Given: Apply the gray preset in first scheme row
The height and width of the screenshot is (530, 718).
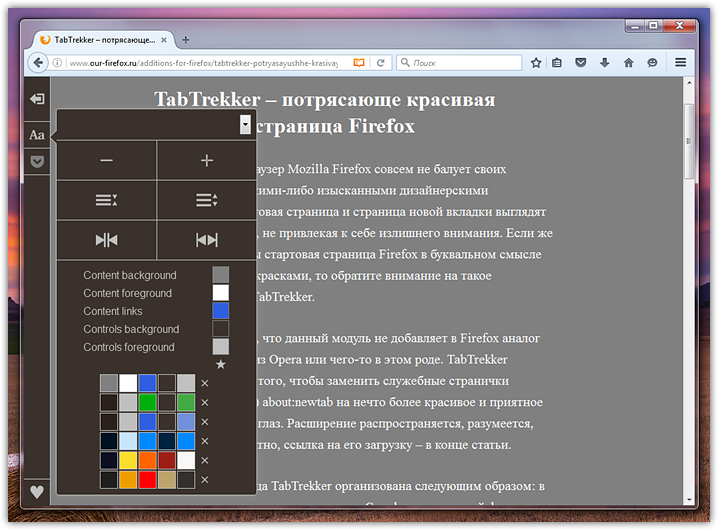Looking at the screenshot, I should click(109, 383).
